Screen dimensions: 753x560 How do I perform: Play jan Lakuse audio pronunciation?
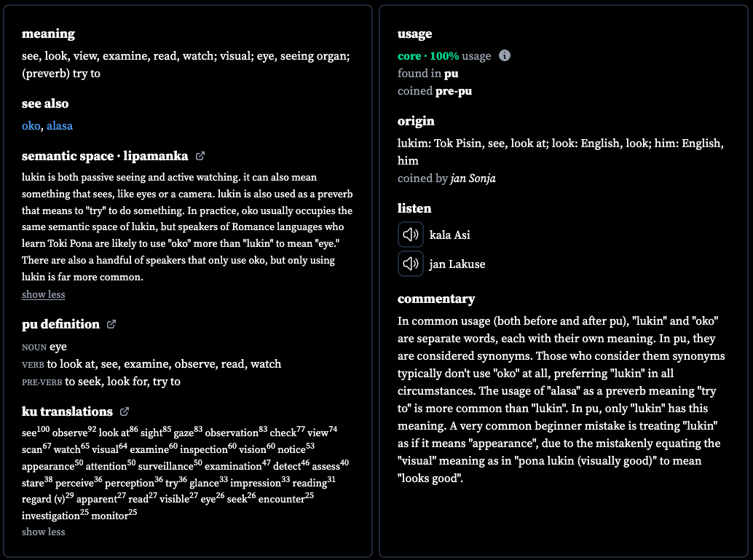coord(411,264)
